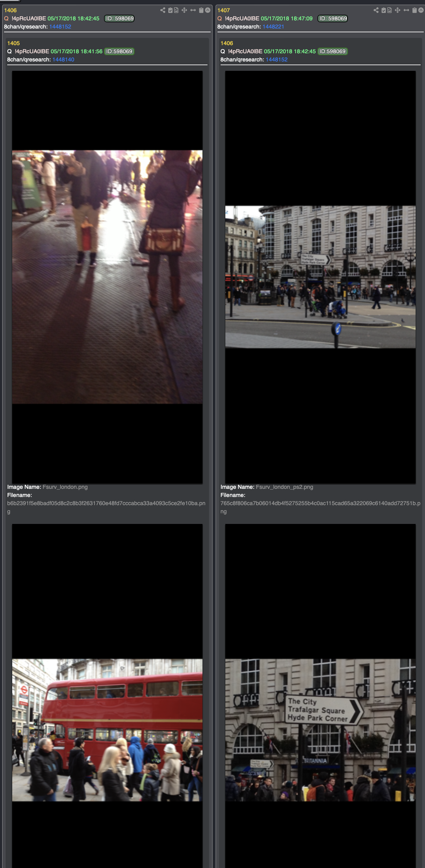Click filename starting with b6b2391f5e8badf
This screenshot has width=425, height=868.
point(106,507)
